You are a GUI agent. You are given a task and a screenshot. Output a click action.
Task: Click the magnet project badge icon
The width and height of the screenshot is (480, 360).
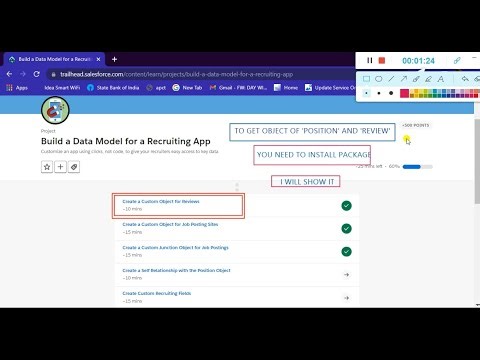coord(55,110)
